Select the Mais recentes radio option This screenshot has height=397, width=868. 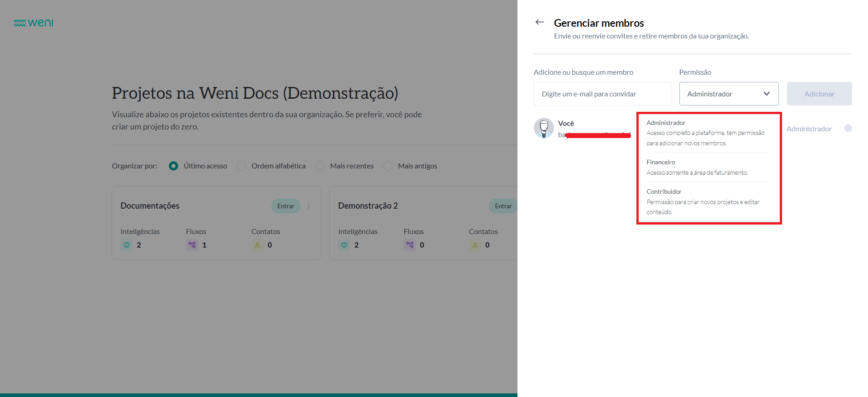(320, 166)
